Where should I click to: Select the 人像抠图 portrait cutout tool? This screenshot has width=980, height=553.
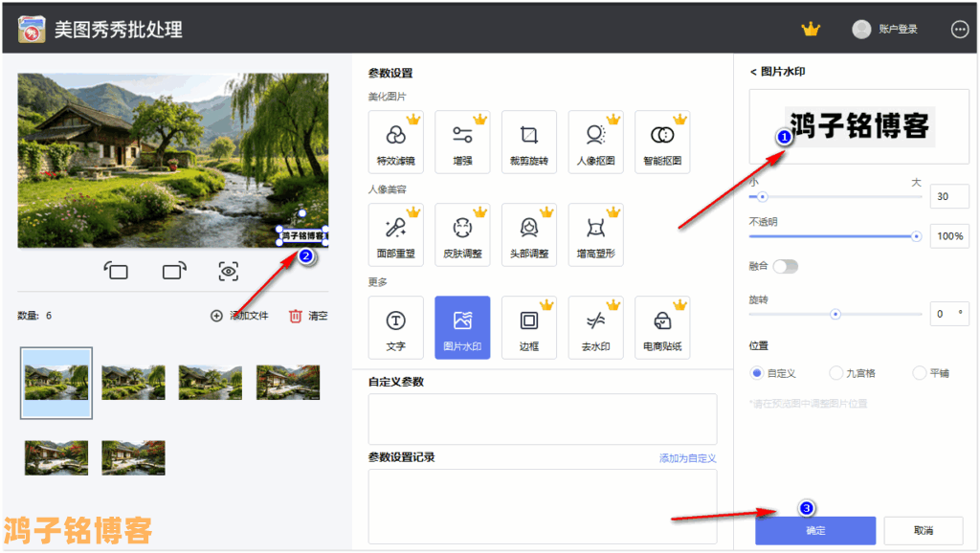point(595,142)
